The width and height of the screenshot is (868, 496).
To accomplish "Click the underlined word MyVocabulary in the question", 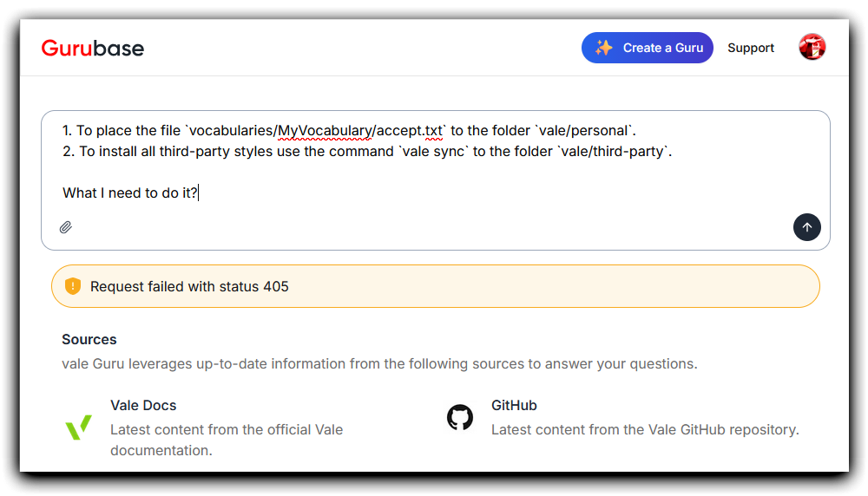I will pos(324,131).
